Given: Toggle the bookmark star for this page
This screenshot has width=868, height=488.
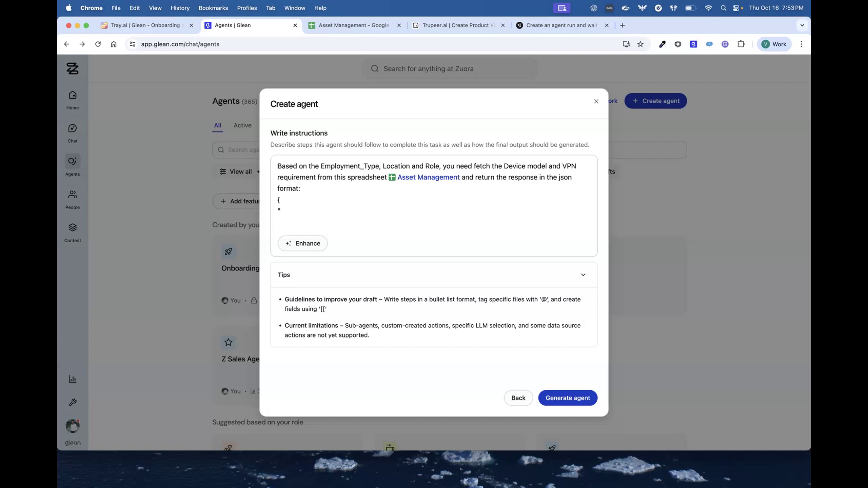Looking at the screenshot, I should tap(640, 44).
